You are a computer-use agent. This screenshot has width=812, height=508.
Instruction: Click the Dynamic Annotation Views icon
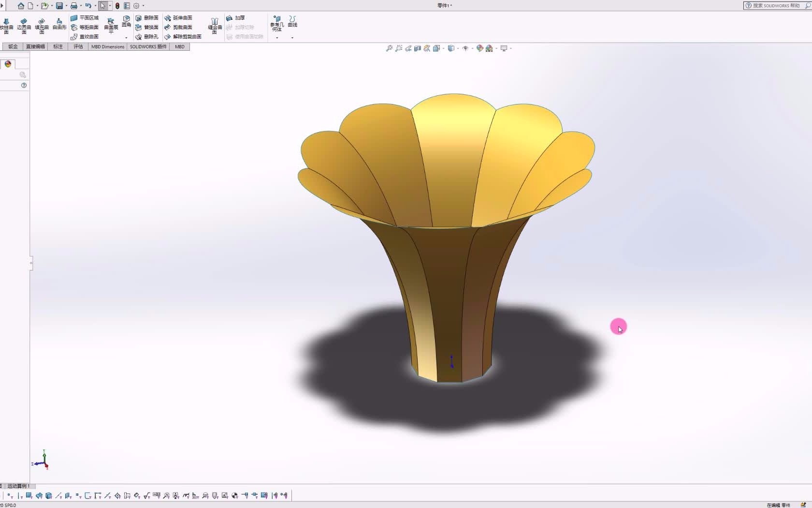tap(427, 48)
